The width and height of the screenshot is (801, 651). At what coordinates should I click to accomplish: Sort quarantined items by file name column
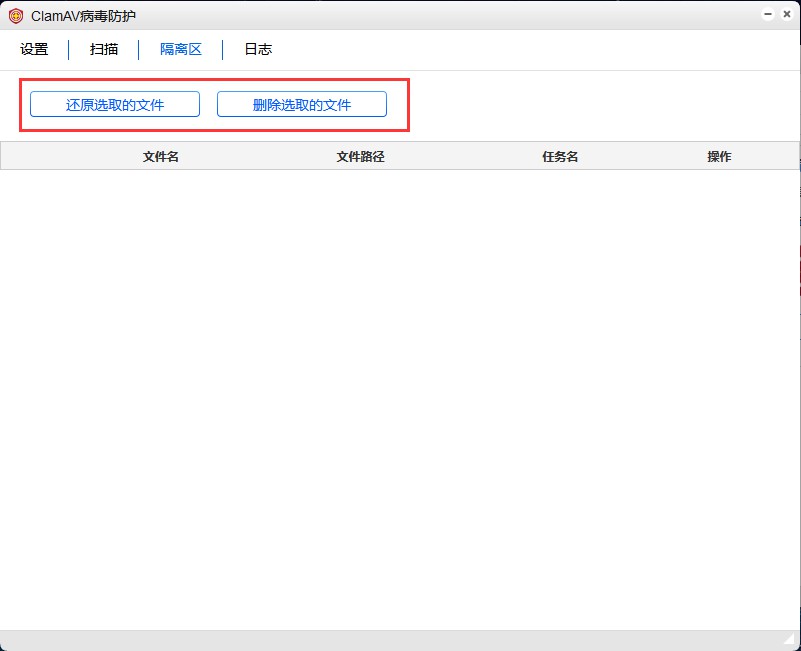(x=160, y=155)
